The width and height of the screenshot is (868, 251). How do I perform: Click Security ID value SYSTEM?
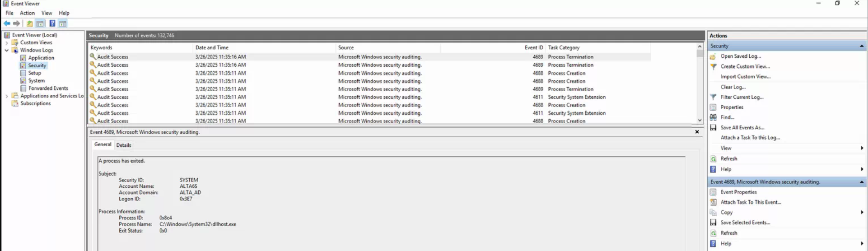189,180
